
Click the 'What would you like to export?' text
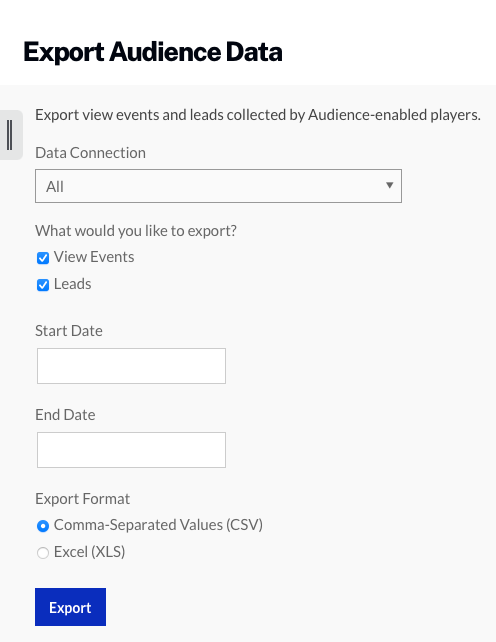click(x=136, y=231)
